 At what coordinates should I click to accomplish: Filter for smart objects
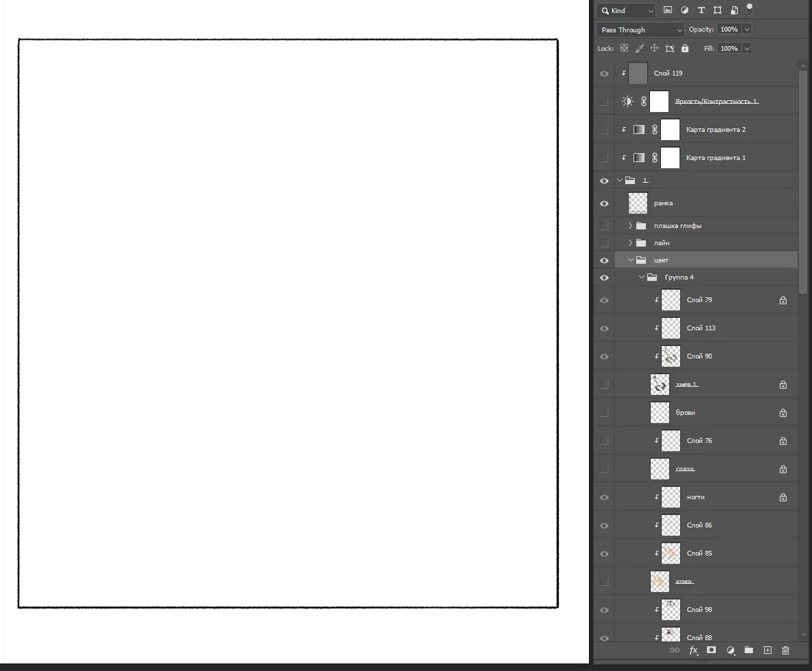pos(734,10)
